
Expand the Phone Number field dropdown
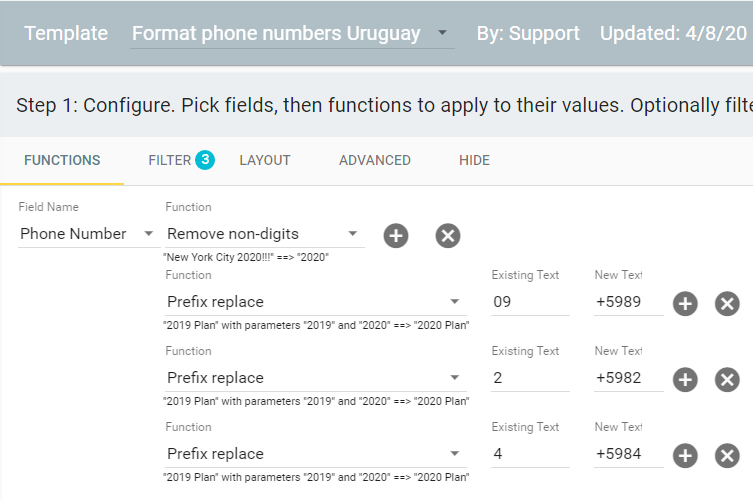(x=149, y=234)
